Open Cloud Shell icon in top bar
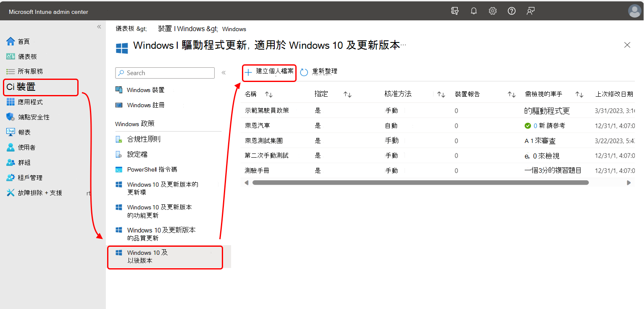The image size is (644, 309). coord(455,11)
